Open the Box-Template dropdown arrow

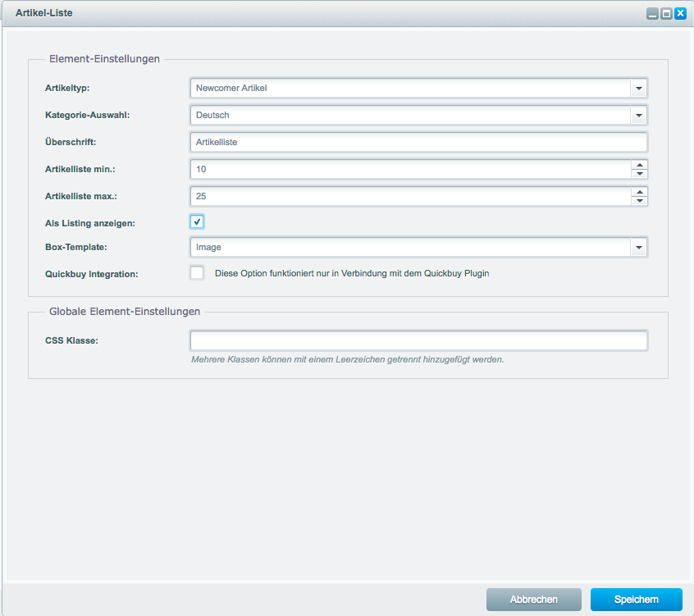[x=639, y=247]
